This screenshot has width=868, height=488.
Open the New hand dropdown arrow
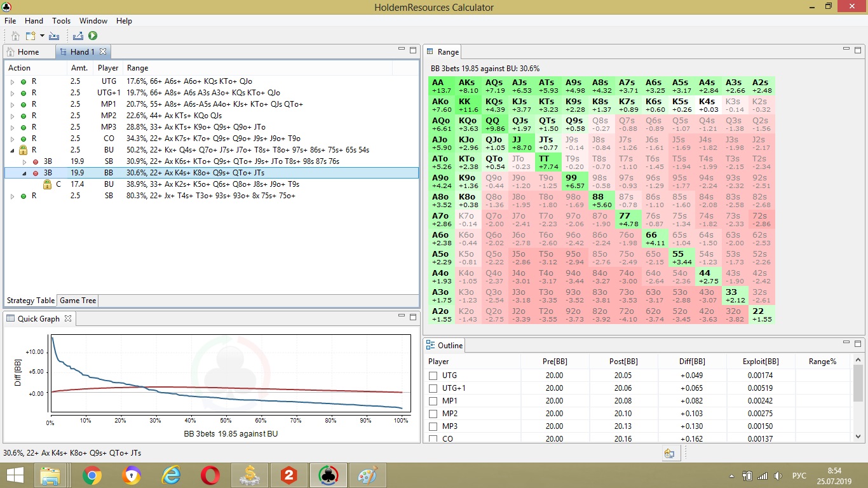(x=42, y=36)
